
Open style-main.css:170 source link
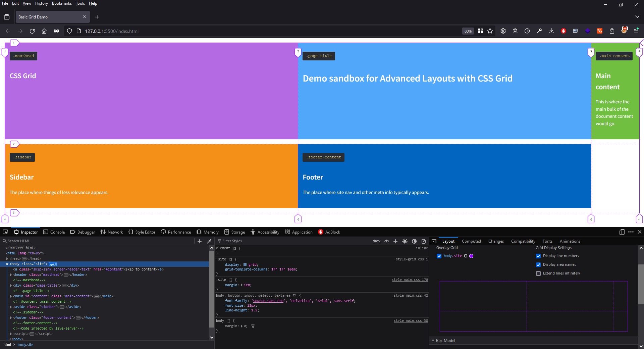point(410,280)
